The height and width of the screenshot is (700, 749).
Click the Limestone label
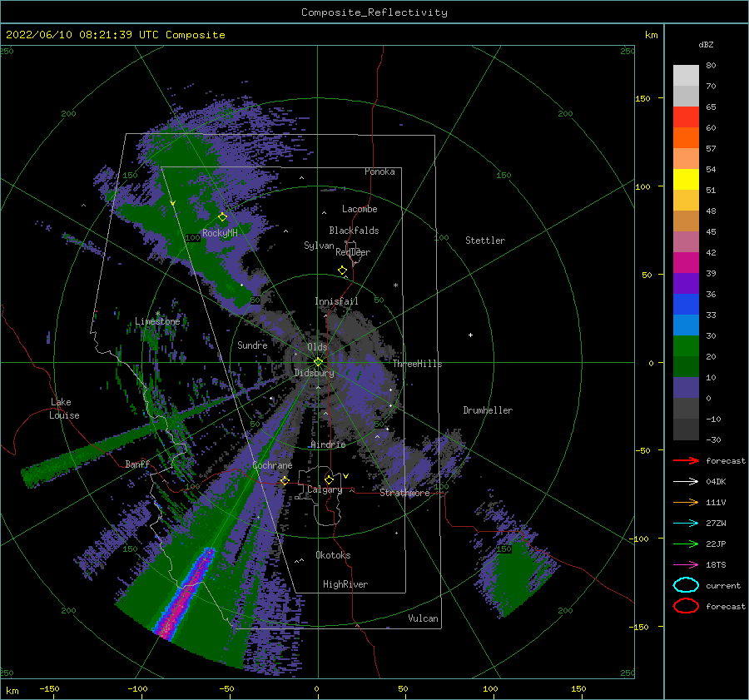157,321
